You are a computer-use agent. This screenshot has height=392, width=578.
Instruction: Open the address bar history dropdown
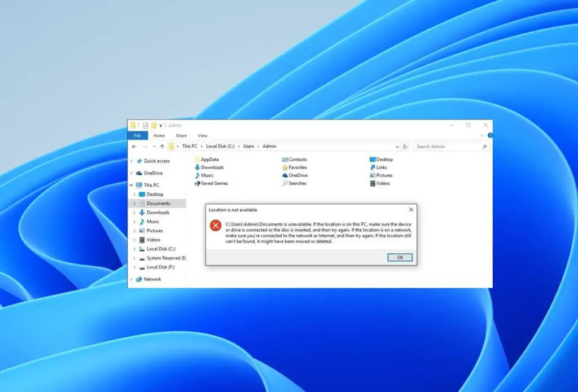tap(397, 146)
